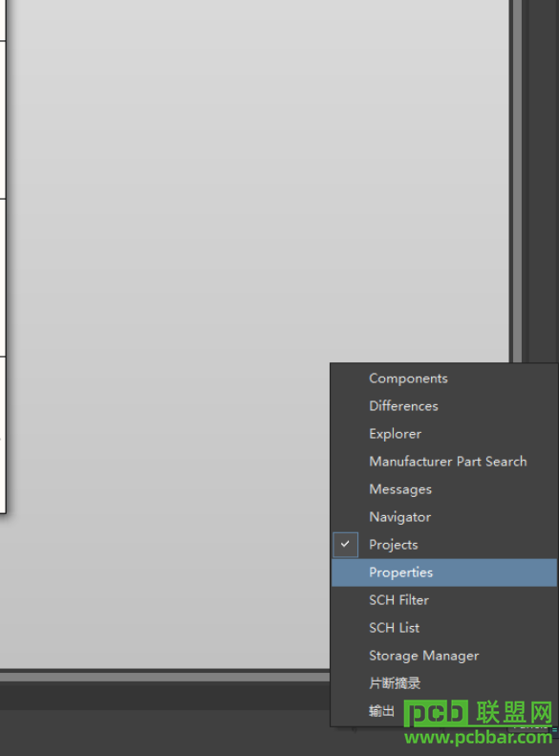The image size is (559, 756).
Task: Click the vertical scrollbar of the schematic view
Action: point(517,181)
